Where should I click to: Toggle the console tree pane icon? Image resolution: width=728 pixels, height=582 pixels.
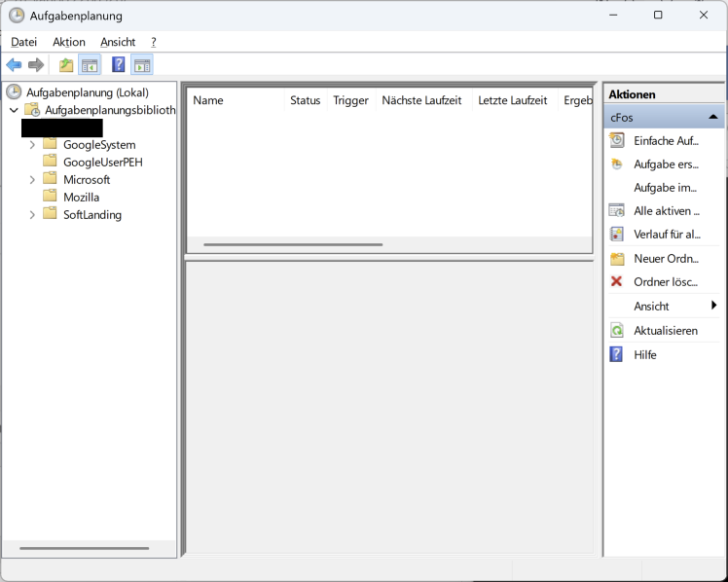click(90, 65)
